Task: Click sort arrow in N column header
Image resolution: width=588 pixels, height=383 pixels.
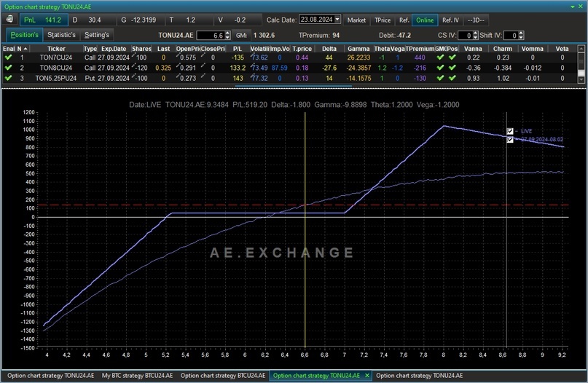Action: pyautogui.click(x=25, y=49)
